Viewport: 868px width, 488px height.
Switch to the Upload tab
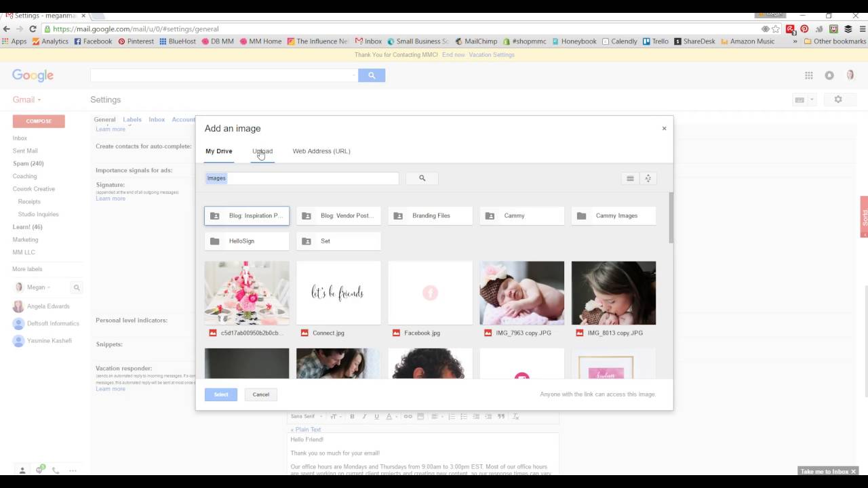(262, 151)
